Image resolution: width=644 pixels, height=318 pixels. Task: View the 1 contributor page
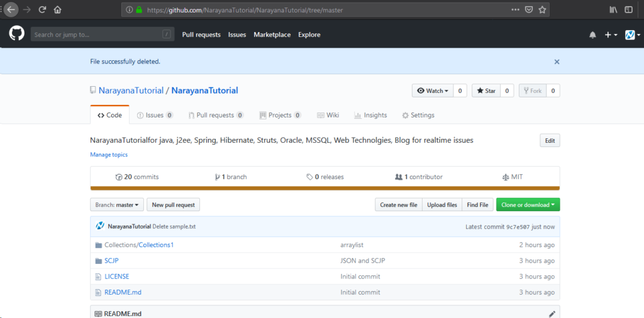[418, 177]
